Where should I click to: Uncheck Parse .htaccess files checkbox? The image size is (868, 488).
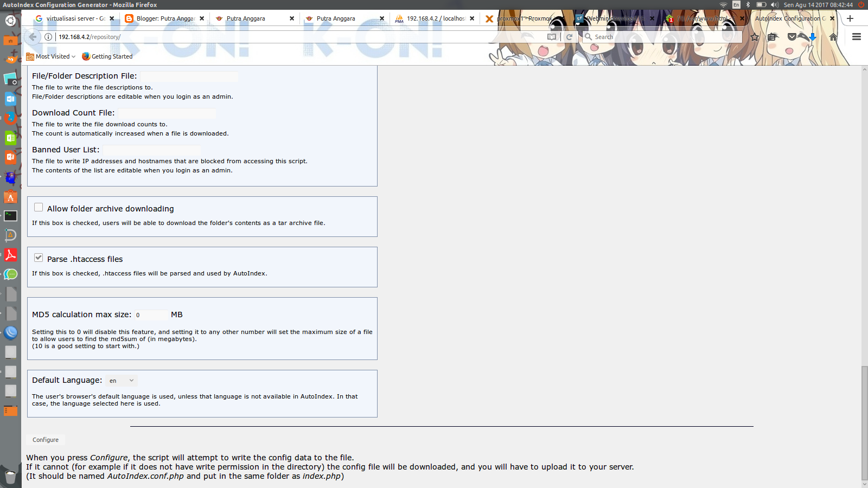pyautogui.click(x=39, y=258)
